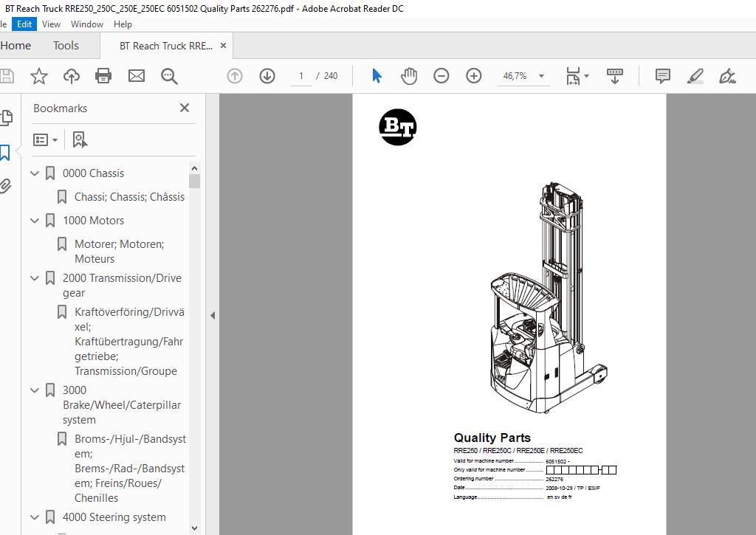Open the Edit menu

tap(24, 24)
